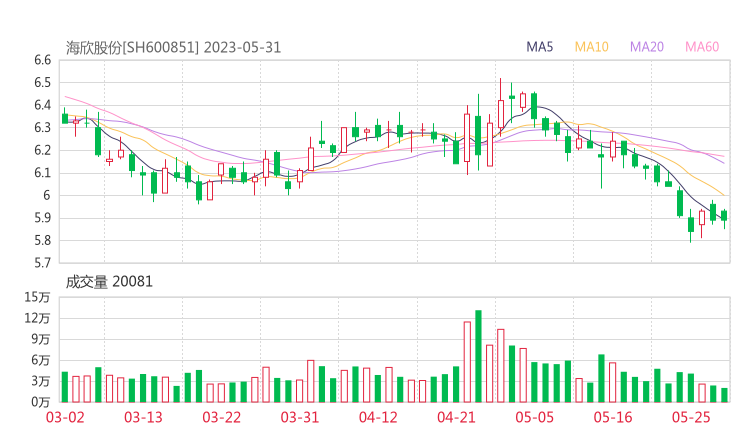The width and height of the screenshot is (740, 440).
Task: Click the MA60 legend label
Action: pyautogui.click(x=702, y=47)
